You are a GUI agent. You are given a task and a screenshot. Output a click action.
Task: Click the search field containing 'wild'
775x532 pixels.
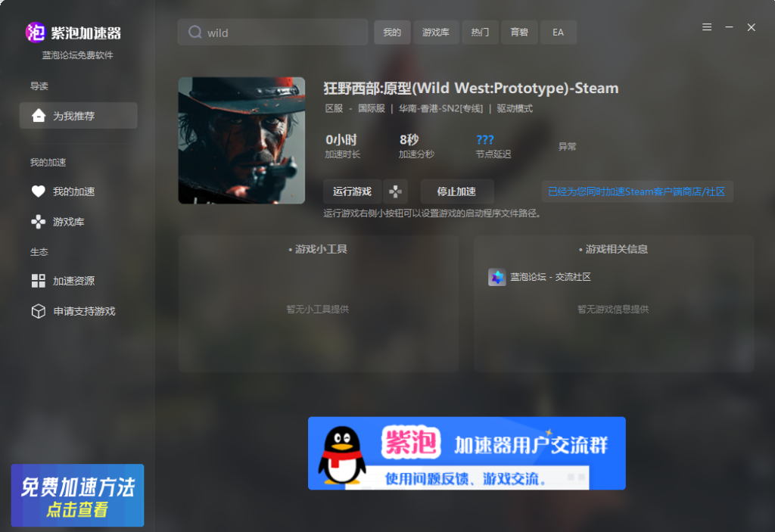point(272,32)
